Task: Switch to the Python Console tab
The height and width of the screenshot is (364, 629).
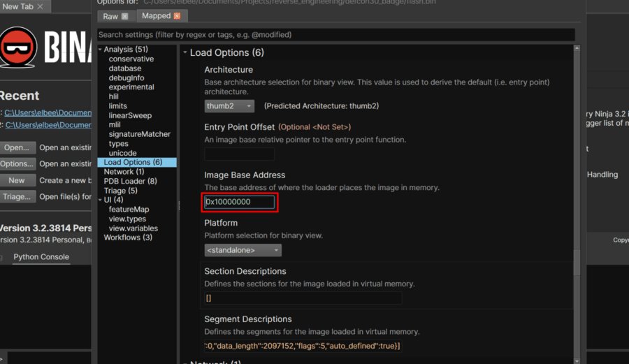Action: 41,257
